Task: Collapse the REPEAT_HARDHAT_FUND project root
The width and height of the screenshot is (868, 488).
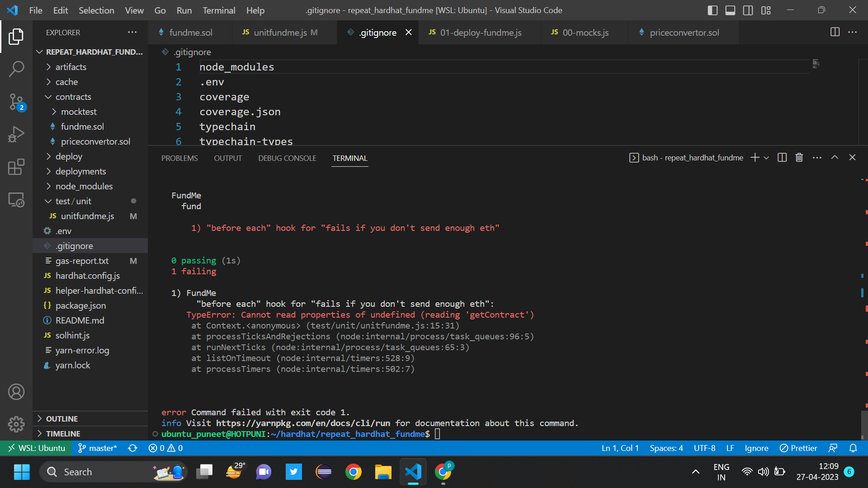Action: click(x=90, y=52)
